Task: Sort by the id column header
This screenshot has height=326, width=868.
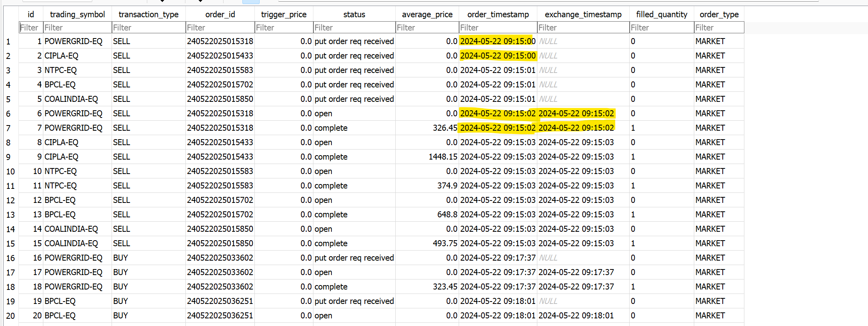Action: click(x=31, y=14)
